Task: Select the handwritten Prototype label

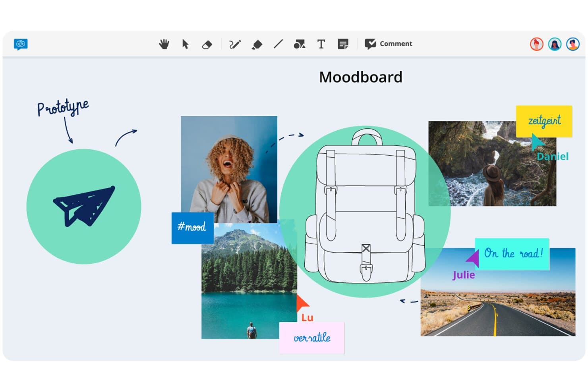Action: [63, 107]
